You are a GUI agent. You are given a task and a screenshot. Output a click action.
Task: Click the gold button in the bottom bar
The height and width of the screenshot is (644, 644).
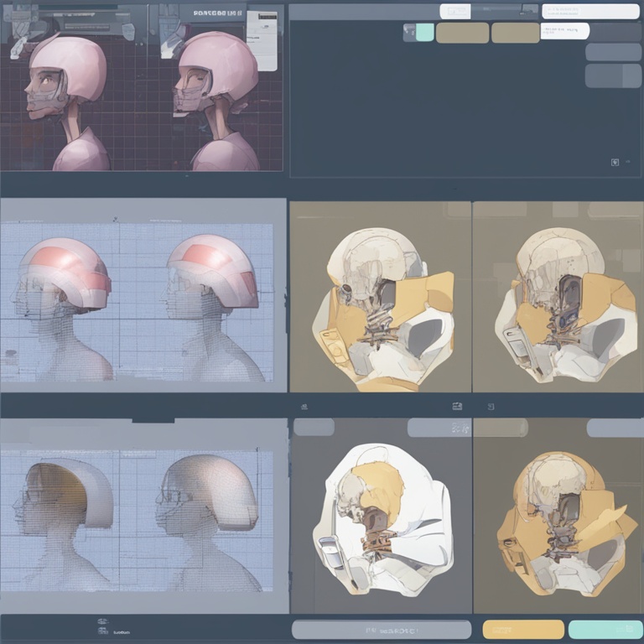[x=523, y=630]
